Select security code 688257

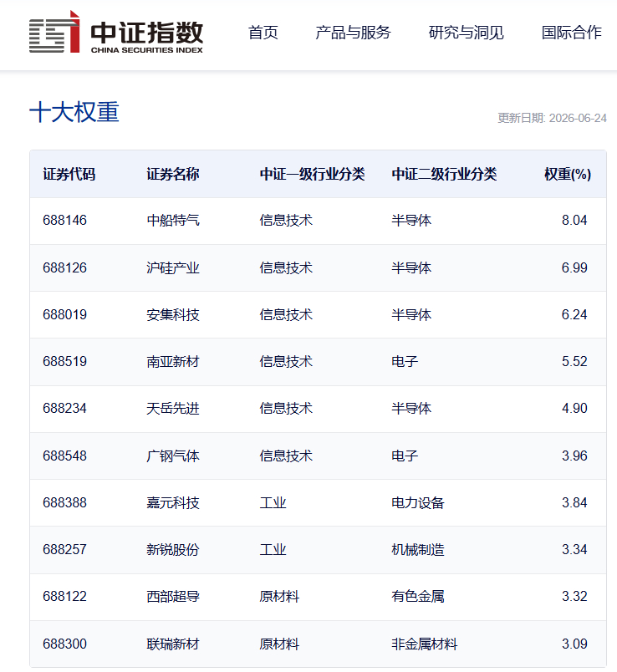point(64,549)
